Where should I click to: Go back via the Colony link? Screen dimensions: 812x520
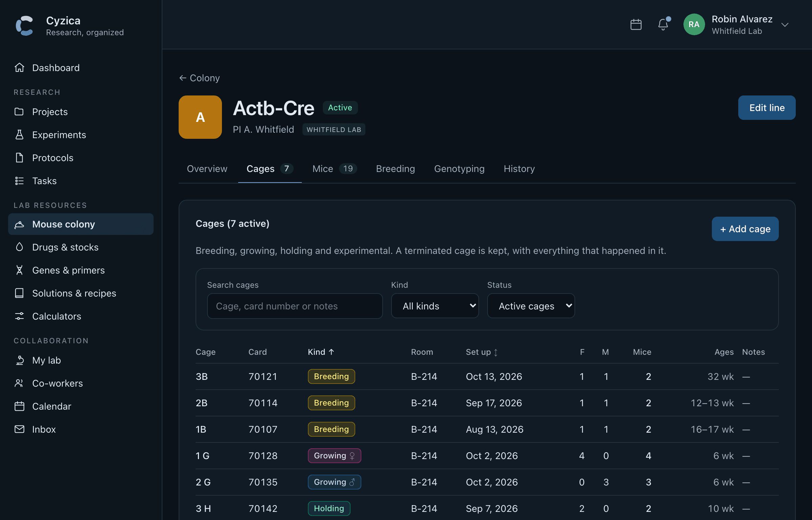click(200, 78)
